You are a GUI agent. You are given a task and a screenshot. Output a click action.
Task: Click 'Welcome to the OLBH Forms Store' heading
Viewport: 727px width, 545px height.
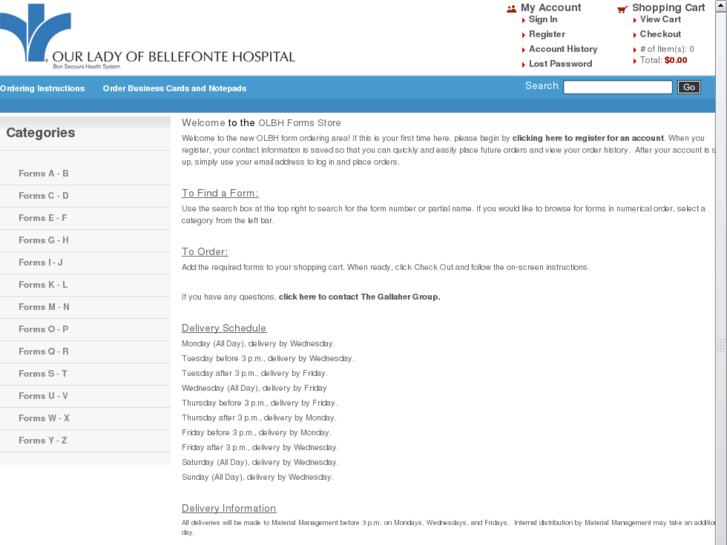[x=261, y=123]
